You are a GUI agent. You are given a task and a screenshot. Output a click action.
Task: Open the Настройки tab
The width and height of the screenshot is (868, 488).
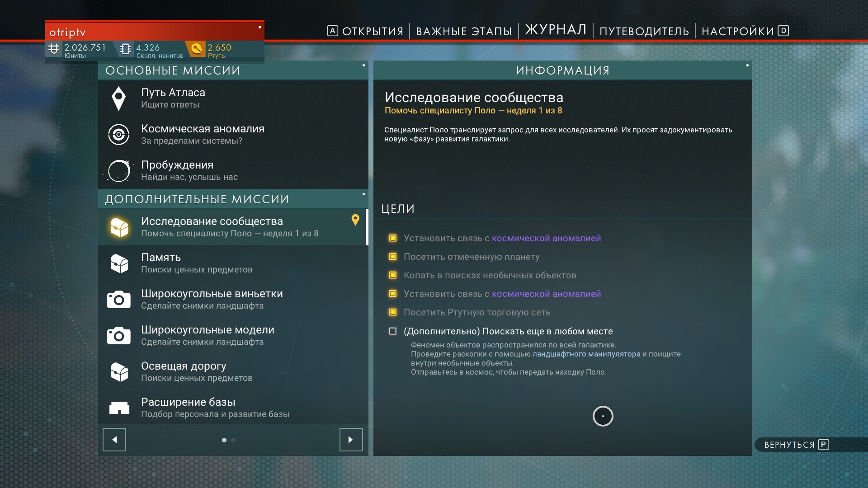click(x=738, y=31)
